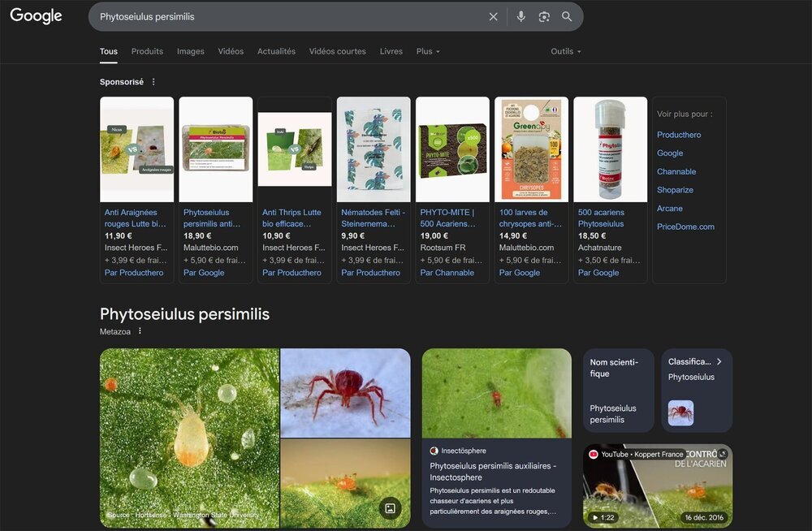
Task: Open Anti Araignées rouges product image
Action: click(136, 149)
